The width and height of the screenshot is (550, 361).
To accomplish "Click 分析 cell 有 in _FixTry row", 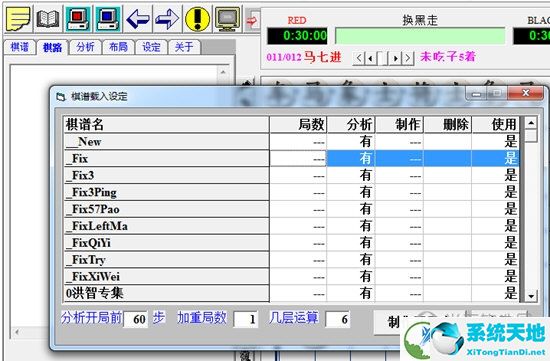I will tap(351, 260).
